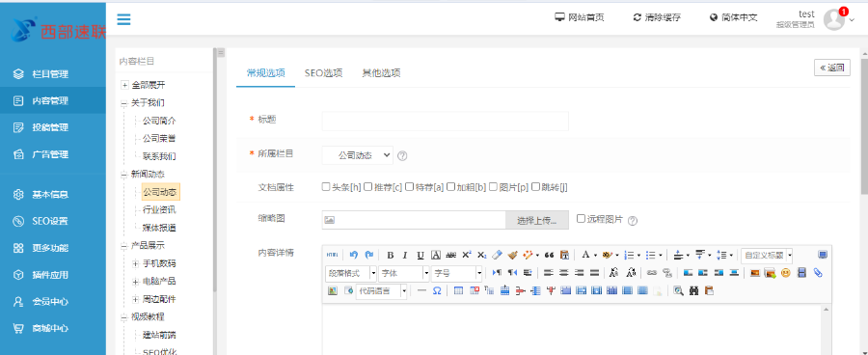Expand 全部展开 in the content tree

125,85
